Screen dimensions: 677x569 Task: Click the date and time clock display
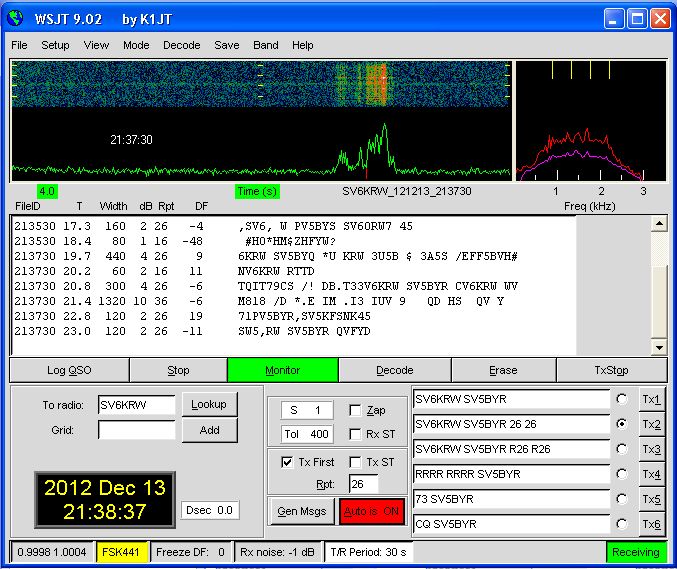(x=105, y=499)
